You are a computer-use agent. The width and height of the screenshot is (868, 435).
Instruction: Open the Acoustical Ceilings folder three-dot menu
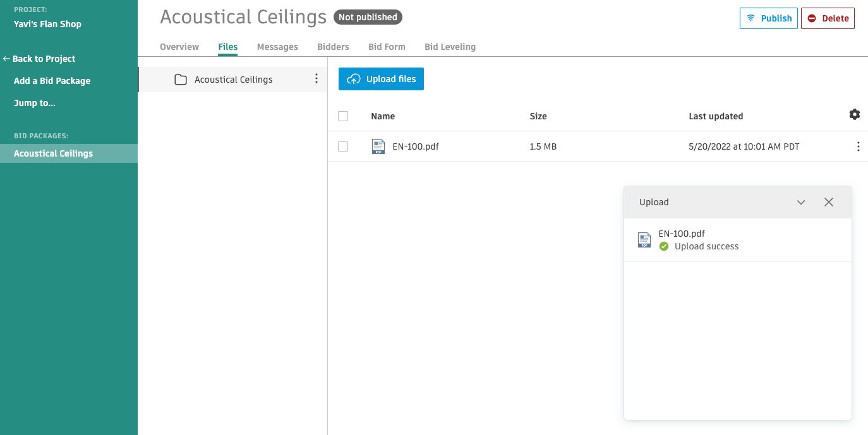(x=316, y=79)
